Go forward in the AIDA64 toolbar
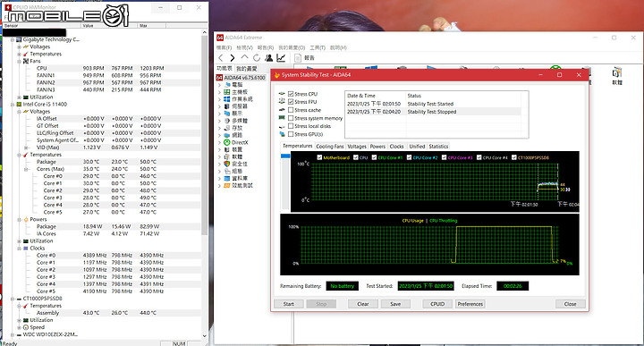The height and width of the screenshot is (346, 644). (x=233, y=58)
